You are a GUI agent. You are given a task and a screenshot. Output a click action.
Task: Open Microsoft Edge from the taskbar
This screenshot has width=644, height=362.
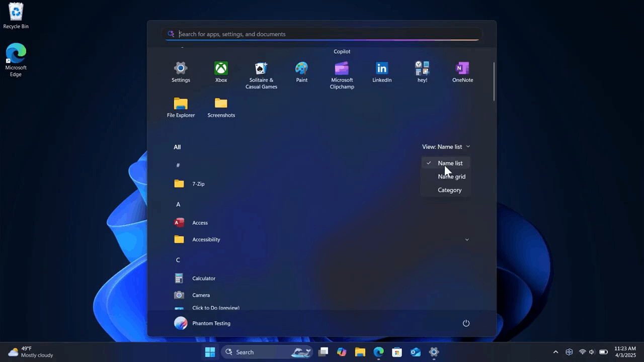[x=378, y=352]
